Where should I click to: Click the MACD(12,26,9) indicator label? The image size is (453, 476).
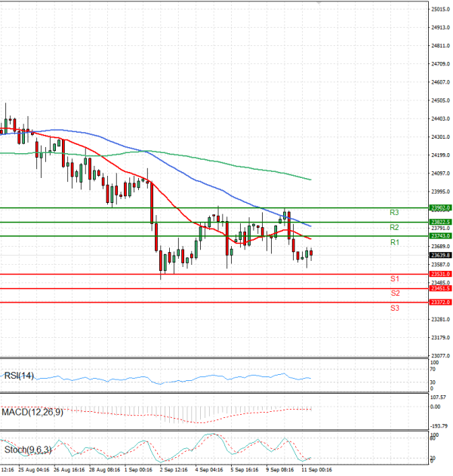tap(32, 412)
